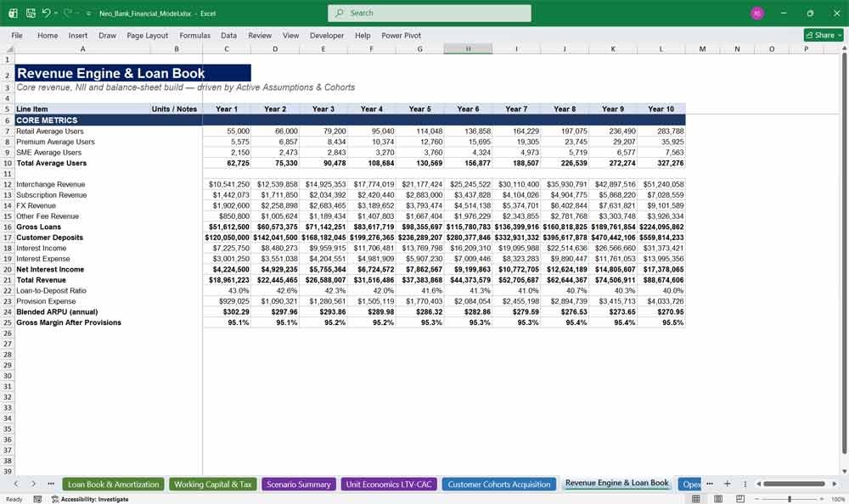Click the horizontal scrollbar thumb

(794, 484)
